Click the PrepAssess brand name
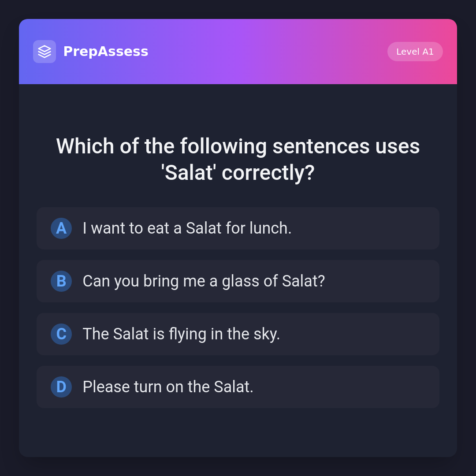The image size is (476, 476). tap(106, 52)
